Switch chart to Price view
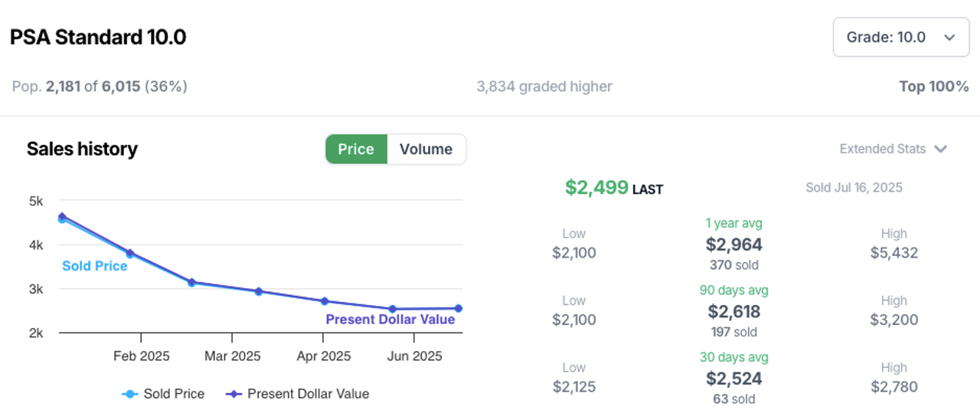 [x=356, y=149]
